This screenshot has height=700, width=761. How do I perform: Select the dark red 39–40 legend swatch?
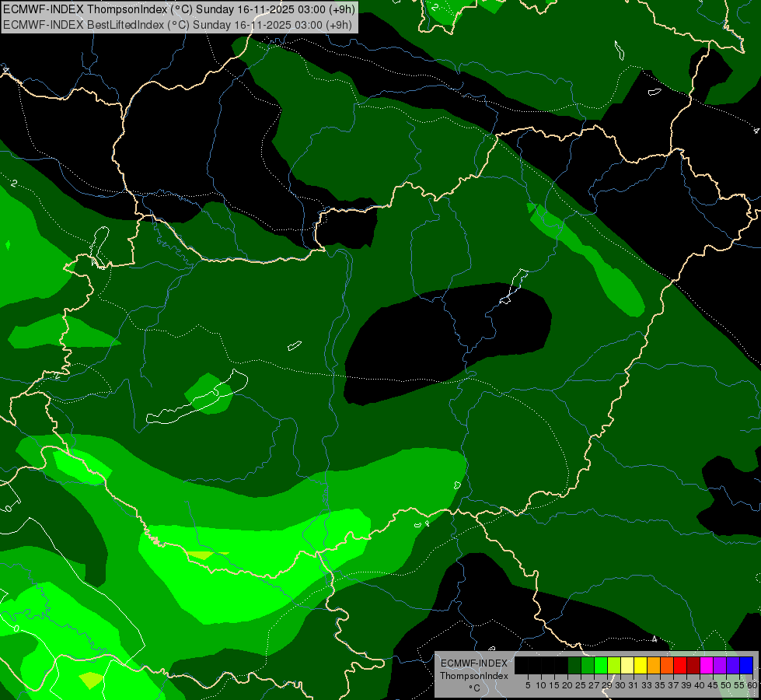tap(693, 666)
